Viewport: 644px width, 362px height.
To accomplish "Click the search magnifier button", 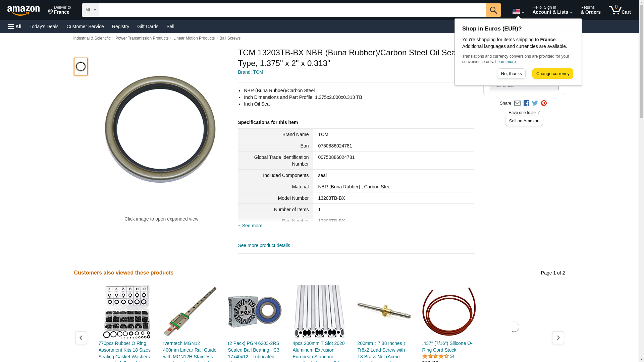I will (x=493, y=10).
